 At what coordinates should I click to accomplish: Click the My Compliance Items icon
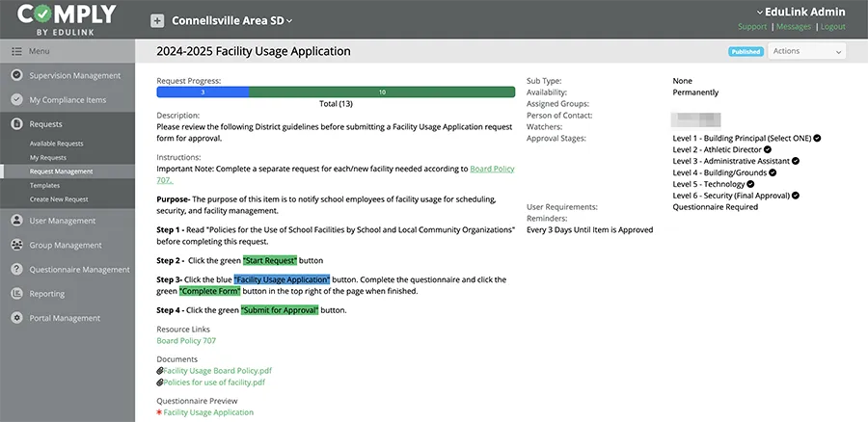click(x=17, y=99)
